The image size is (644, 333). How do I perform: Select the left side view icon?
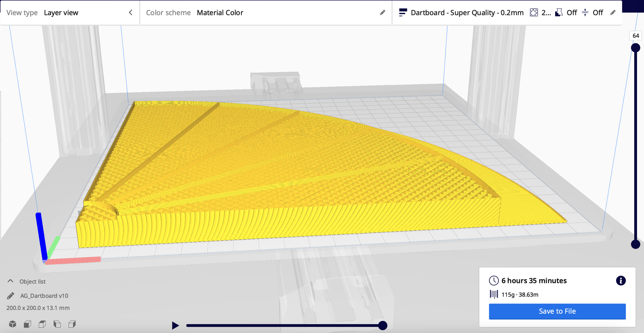point(57,324)
